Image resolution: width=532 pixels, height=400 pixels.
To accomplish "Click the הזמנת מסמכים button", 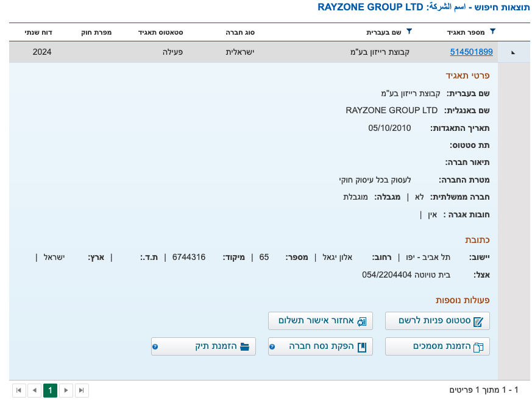I will click(437, 346).
